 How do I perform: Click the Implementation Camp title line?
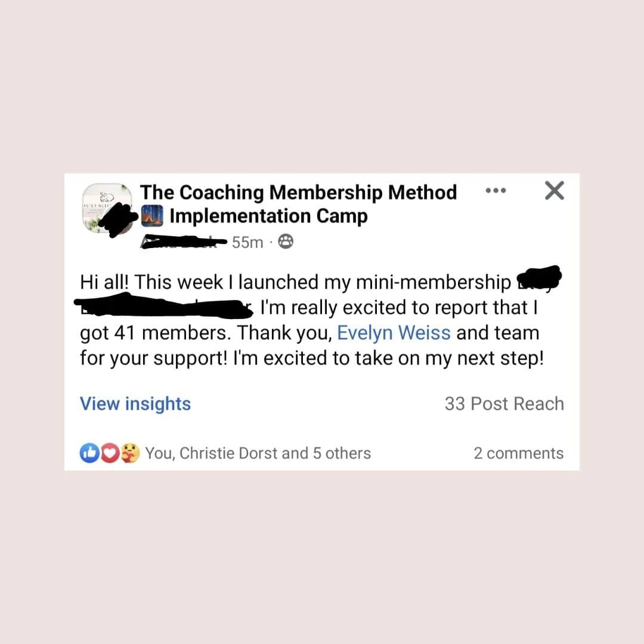[x=268, y=216]
